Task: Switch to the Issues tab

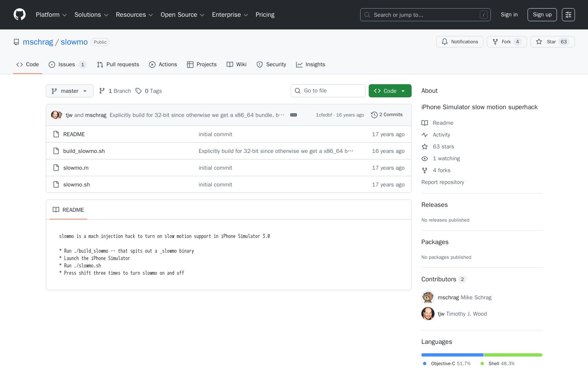Action: (67, 65)
